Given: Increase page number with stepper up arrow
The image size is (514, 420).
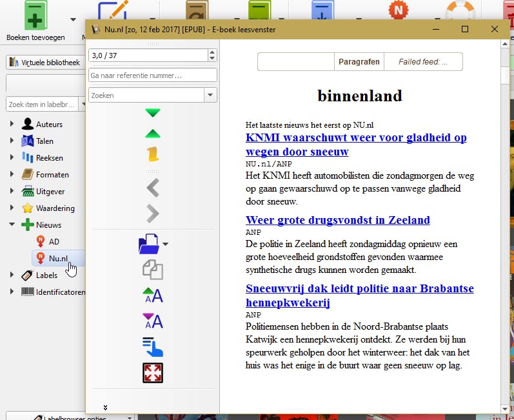Looking at the screenshot, I should (x=212, y=52).
